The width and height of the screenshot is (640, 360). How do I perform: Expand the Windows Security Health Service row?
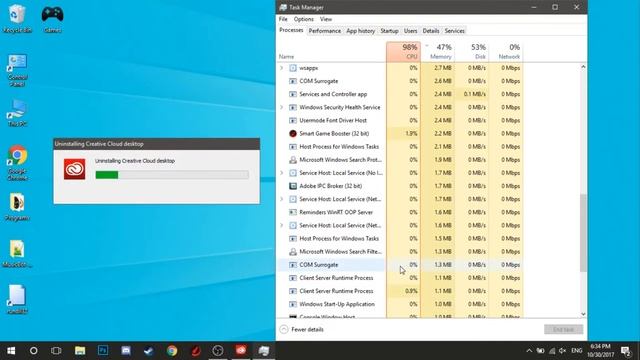click(281, 107)
